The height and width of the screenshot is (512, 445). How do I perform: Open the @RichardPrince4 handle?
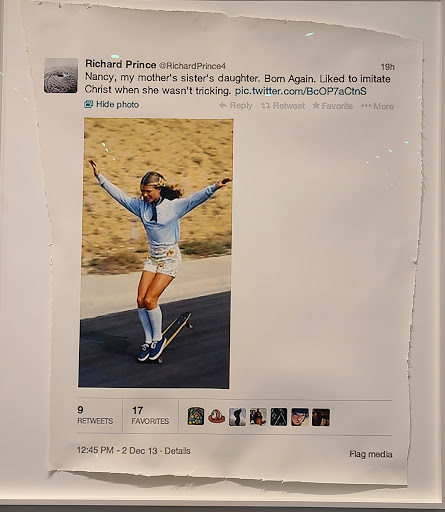click(x=192, y=66)
